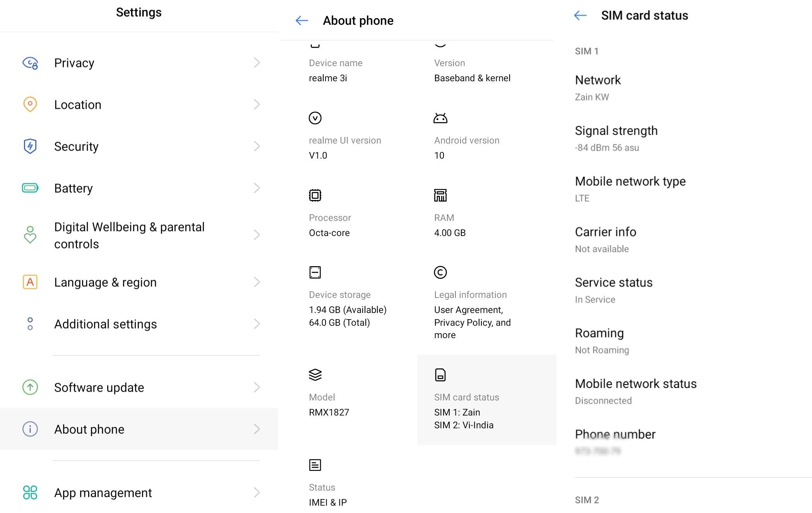Go back from About phone screen
This screenshot has width=812, height=513.
[x=302, y=21]
